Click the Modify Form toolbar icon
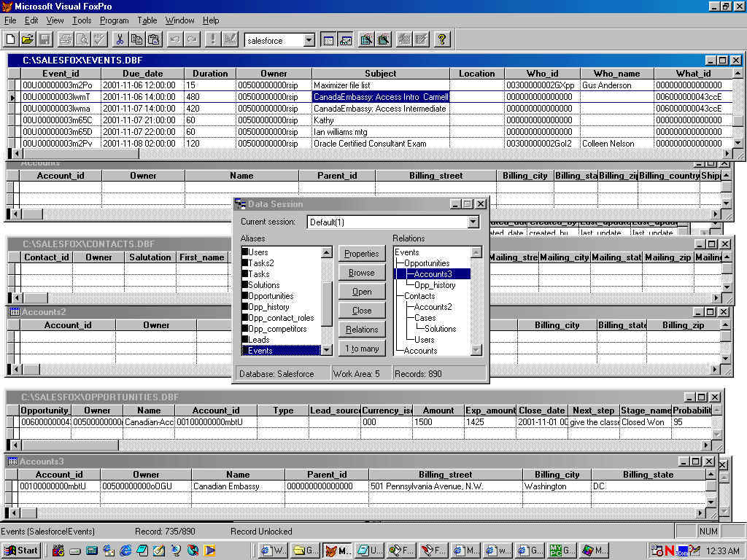The image size is (747, 560). click(230, 39)
